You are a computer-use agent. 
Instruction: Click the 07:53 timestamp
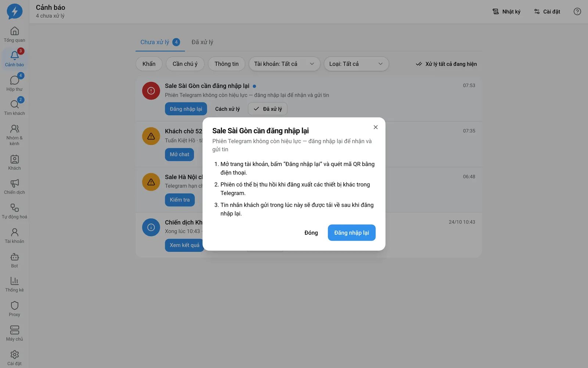[x=469, y=85]
